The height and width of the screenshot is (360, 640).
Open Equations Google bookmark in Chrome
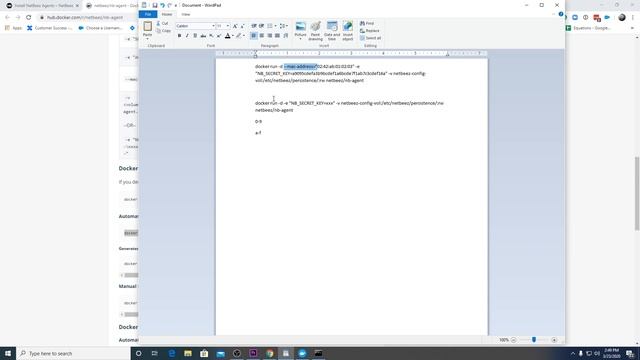click(588, 28)
